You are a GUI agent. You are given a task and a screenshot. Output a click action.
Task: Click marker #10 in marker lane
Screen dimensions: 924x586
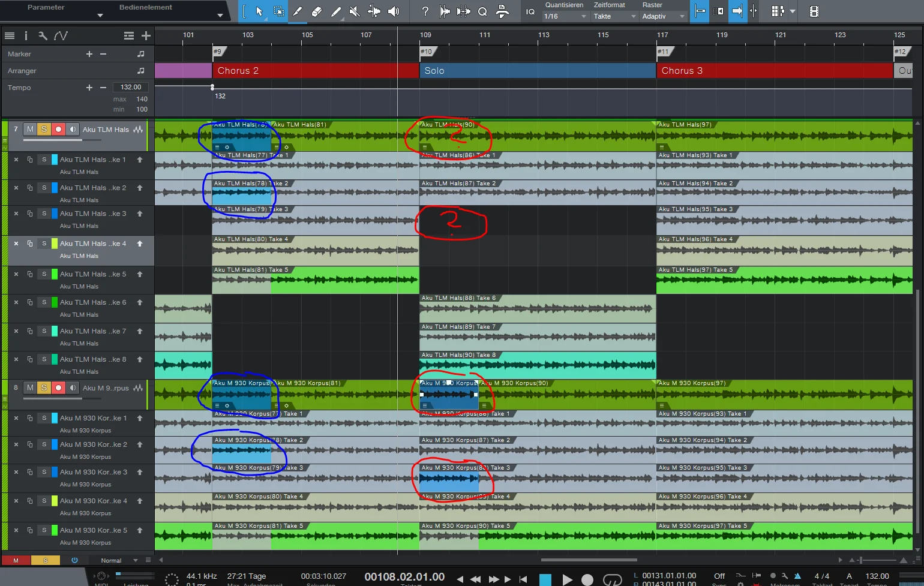click(x=426, y=52)
